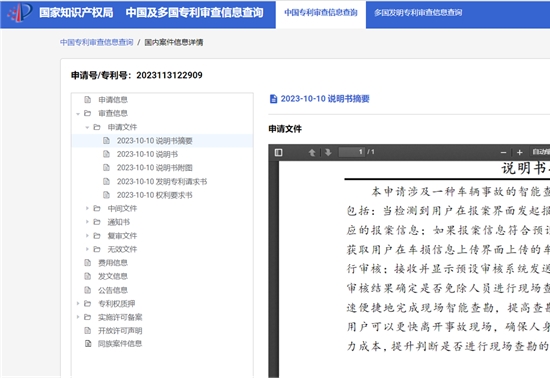The height and width of the screenshot is (378, 550).
Task: Switch to 多国发明专利审查信息查询 tab
Action: 418,13
